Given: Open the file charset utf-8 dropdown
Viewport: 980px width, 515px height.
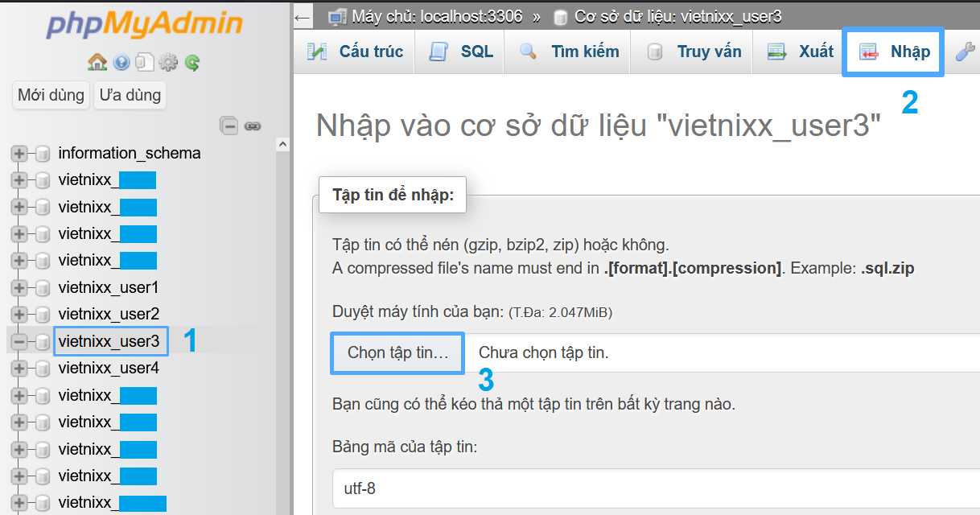Looking at the screenshot, I should pos(656,488).
